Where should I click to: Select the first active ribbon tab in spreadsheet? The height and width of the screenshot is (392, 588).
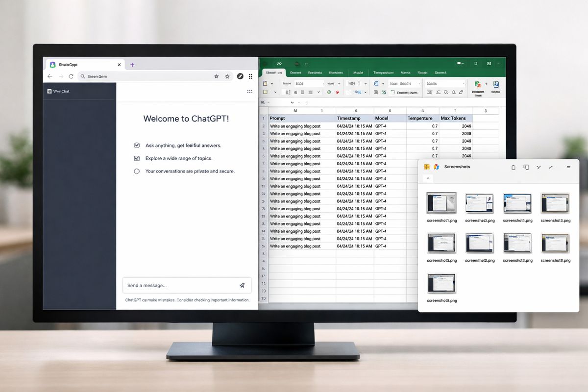(x=274, y=73)
